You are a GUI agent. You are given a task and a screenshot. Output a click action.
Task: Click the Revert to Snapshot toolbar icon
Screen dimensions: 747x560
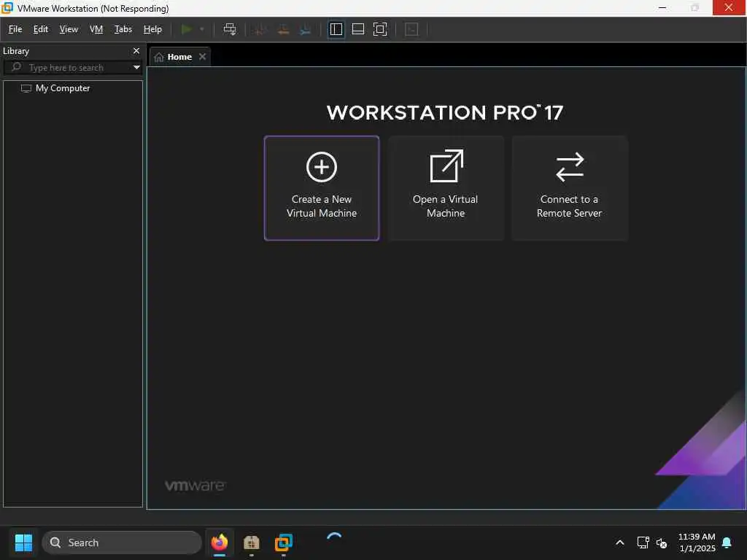(x=283, y=29)
